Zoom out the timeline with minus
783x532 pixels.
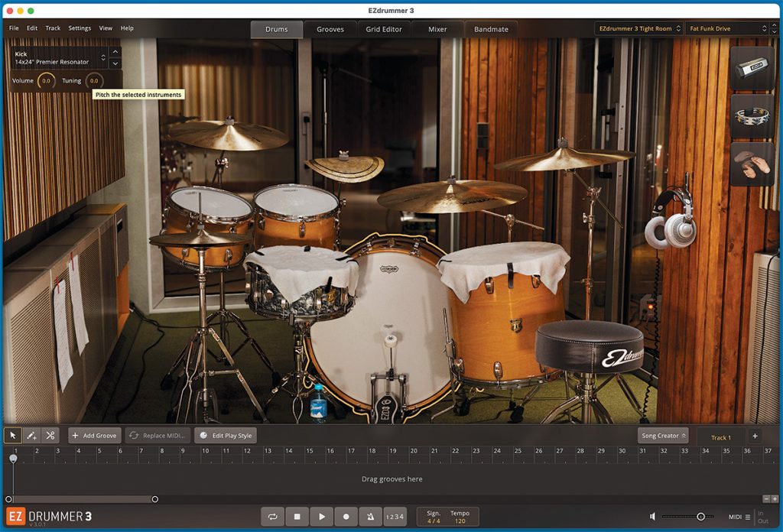tap(766, 499)
